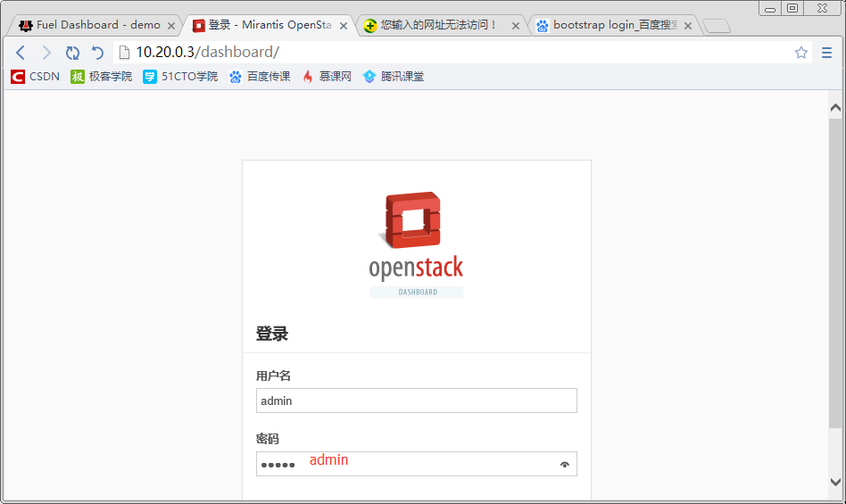Click the 密码 password field
Image resolution: width=846 pixels, height=504 pixels.
tap(417, 464)
